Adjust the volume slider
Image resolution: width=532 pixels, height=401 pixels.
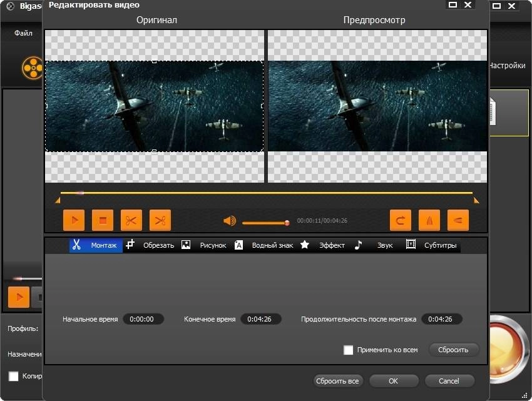[x=265, y=223]
